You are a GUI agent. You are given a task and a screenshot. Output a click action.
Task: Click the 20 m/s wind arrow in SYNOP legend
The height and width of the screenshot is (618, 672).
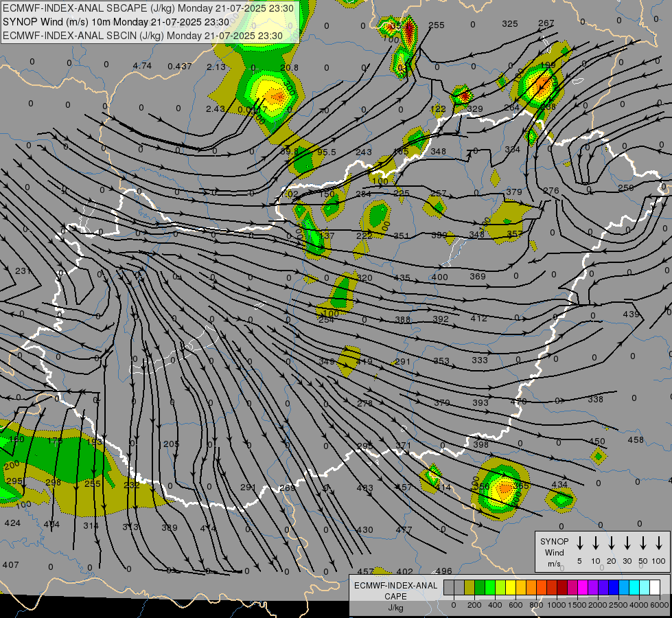point(611,543)
